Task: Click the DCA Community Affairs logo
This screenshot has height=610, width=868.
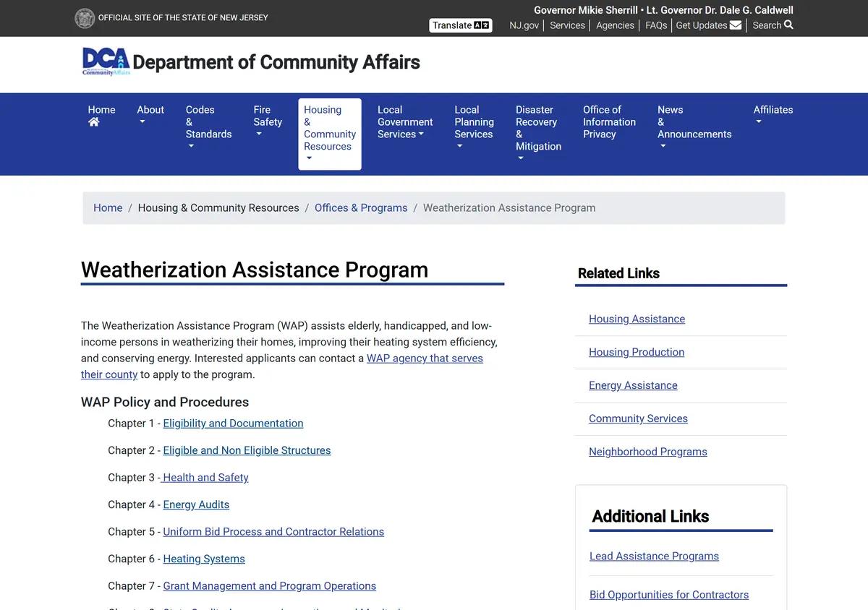Action: click(106, 62)
